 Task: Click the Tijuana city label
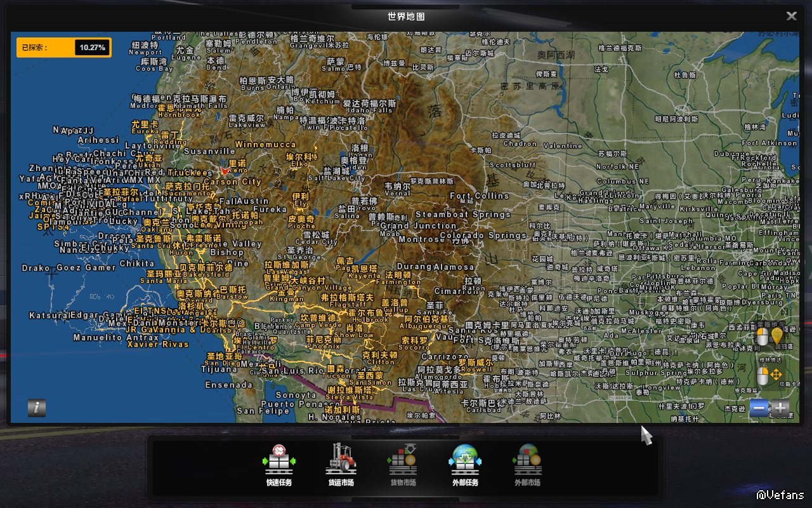point(219,369)
